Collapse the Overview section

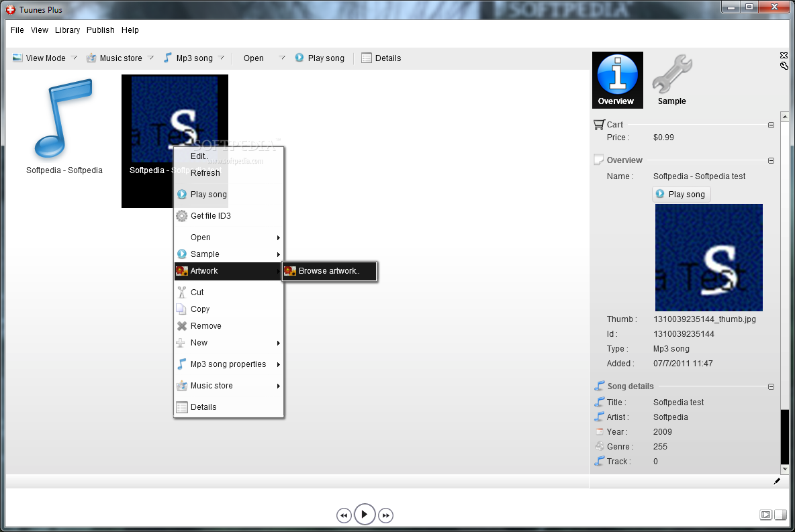pos(771,160)
